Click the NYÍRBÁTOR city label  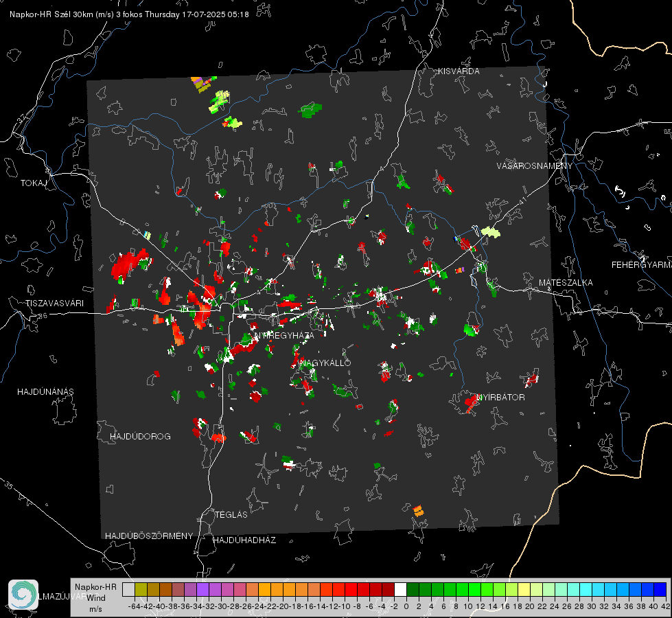500,398
